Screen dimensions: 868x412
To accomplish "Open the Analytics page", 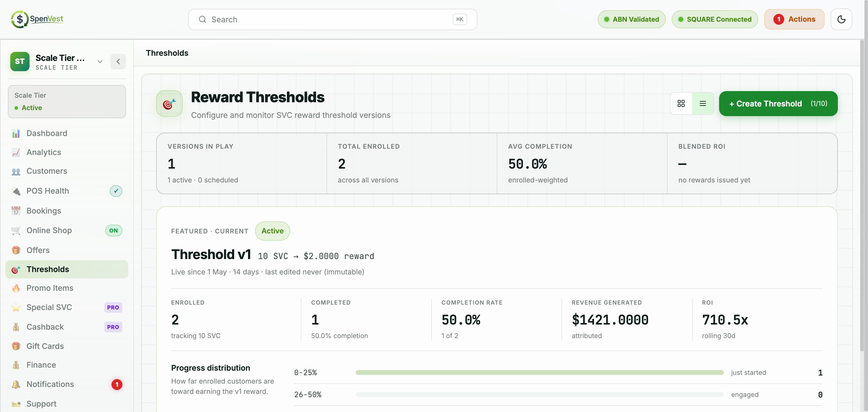I will point(67,152).
